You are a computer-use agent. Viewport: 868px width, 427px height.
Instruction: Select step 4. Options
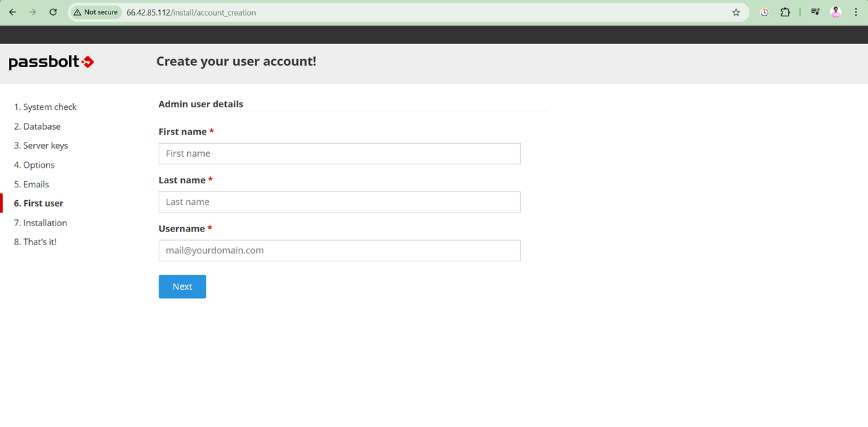[34, 165]
